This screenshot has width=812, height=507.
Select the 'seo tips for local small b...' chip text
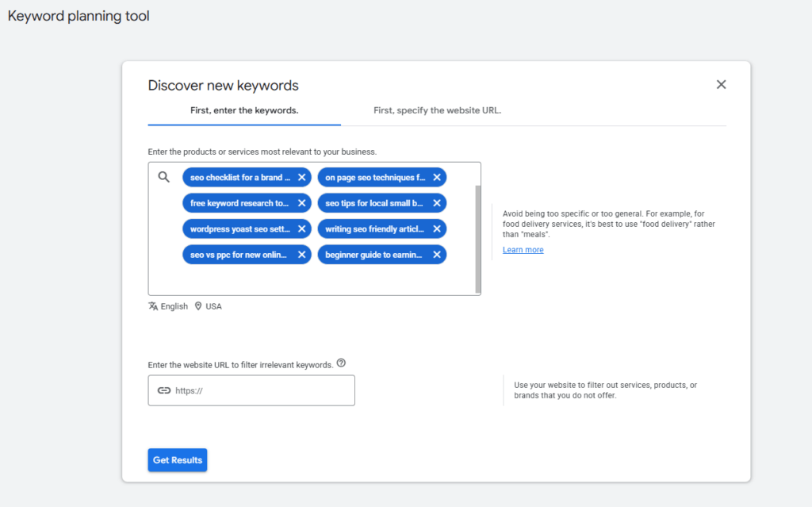374,203
